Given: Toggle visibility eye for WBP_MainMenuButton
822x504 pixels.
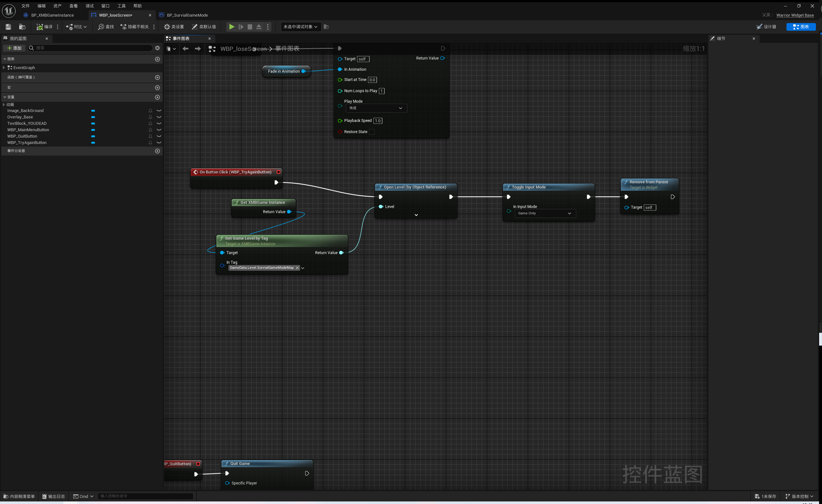Looking at the screenshot, I should tap(159, 130).
